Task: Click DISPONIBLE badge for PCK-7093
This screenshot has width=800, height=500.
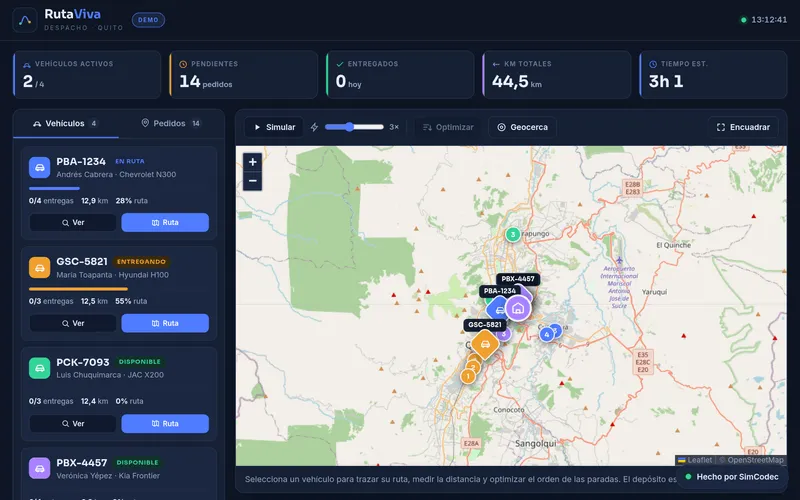Action: pos(139,362)
